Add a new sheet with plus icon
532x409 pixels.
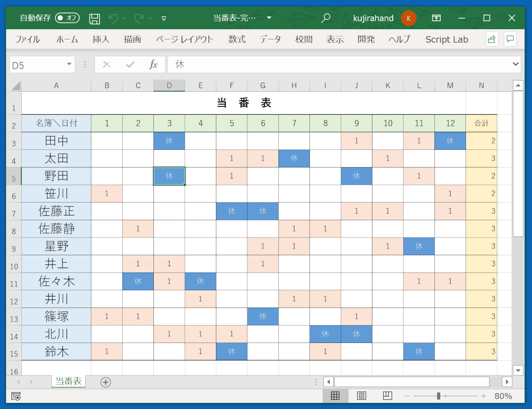[106, 382]
